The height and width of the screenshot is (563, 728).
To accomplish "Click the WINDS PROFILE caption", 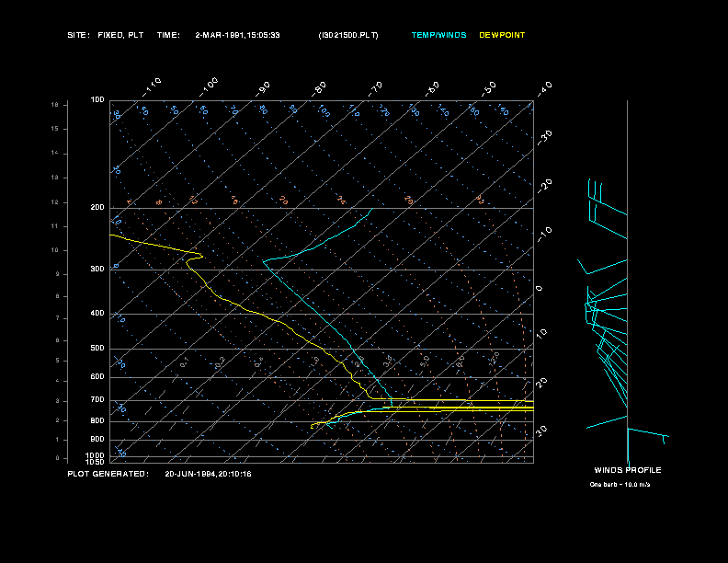I will click(628, 471).
